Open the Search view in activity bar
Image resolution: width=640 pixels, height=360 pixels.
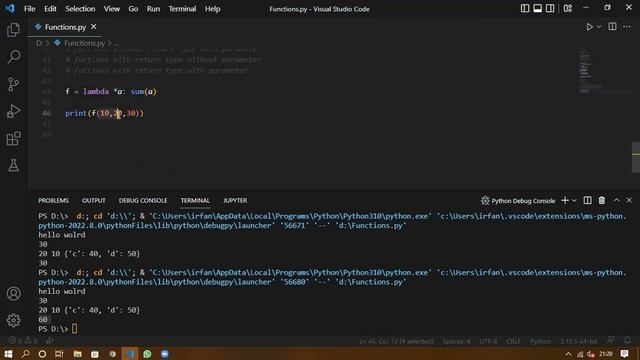click(x=13, y=57)
